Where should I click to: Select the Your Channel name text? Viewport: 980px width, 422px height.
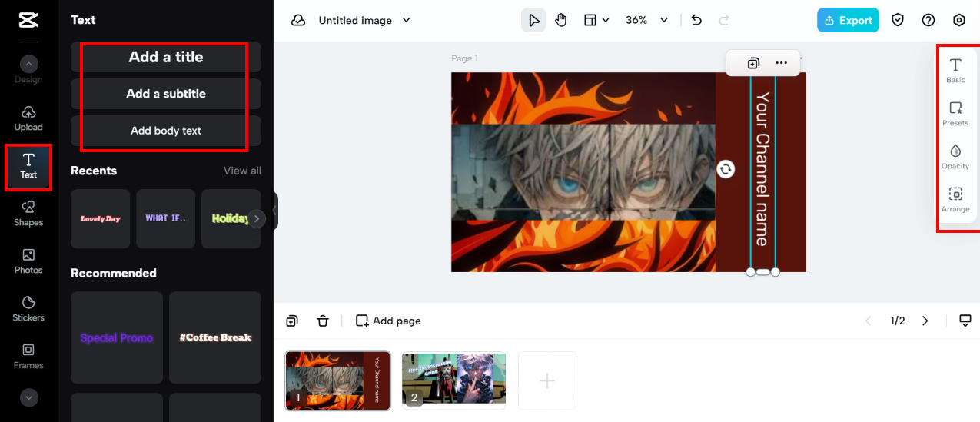762,169
